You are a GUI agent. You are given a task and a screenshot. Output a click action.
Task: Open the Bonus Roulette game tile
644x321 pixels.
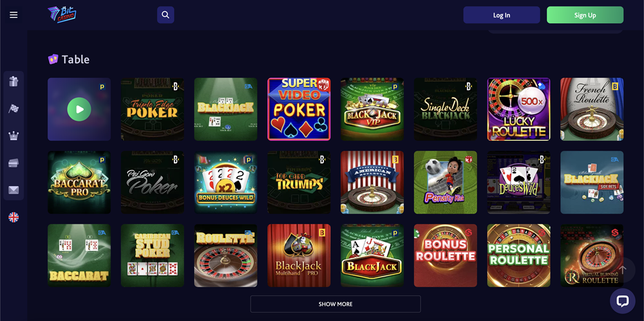coord(446,255)
